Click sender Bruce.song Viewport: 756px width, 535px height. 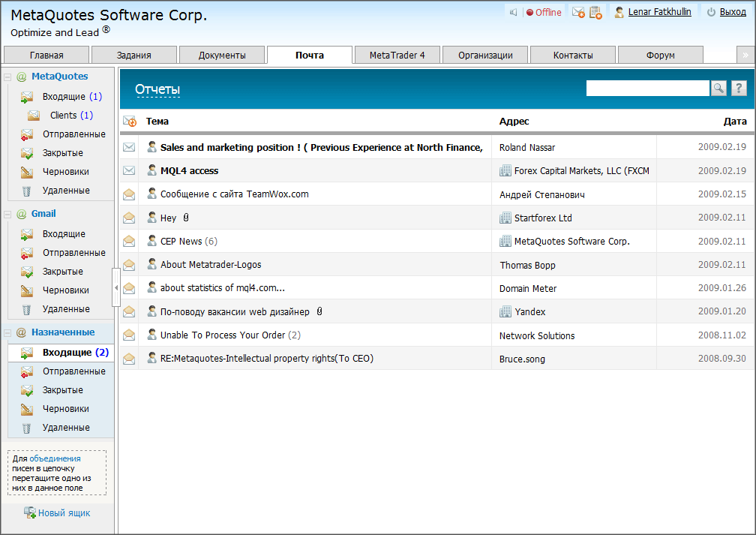(x=522, y=359)
